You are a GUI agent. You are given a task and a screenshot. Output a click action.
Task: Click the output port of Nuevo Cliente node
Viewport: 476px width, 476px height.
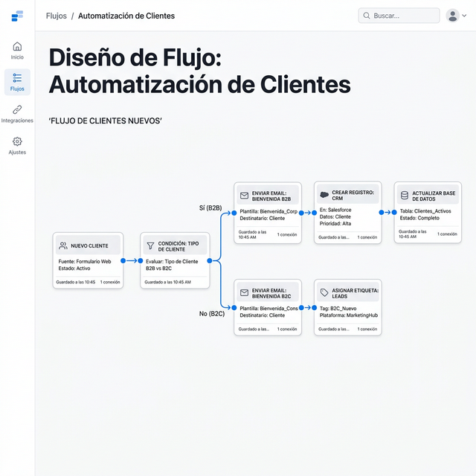click(123, 261)
